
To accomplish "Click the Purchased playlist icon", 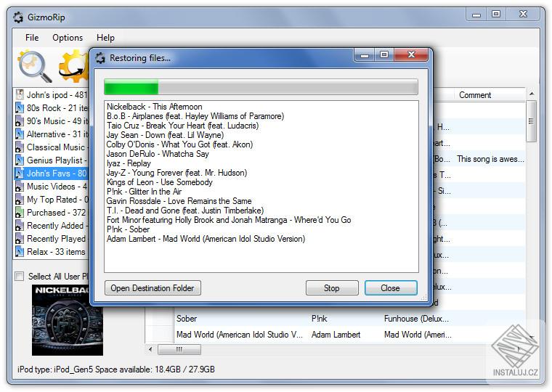I will [20, 213].
